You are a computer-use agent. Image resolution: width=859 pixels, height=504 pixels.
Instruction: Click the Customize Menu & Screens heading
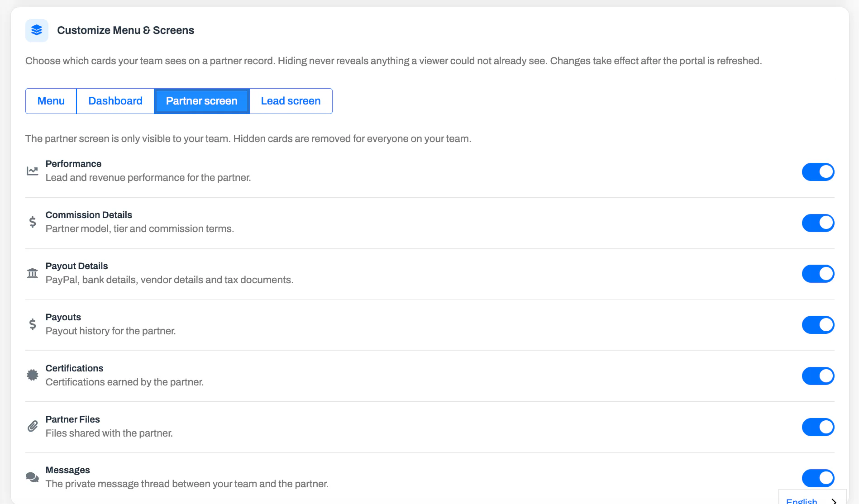coord(125,30)
